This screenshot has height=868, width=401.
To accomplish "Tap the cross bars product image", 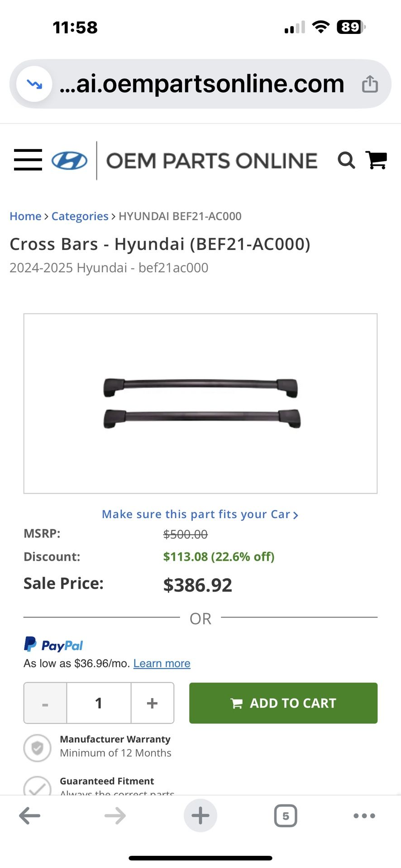I will (200, 403).
